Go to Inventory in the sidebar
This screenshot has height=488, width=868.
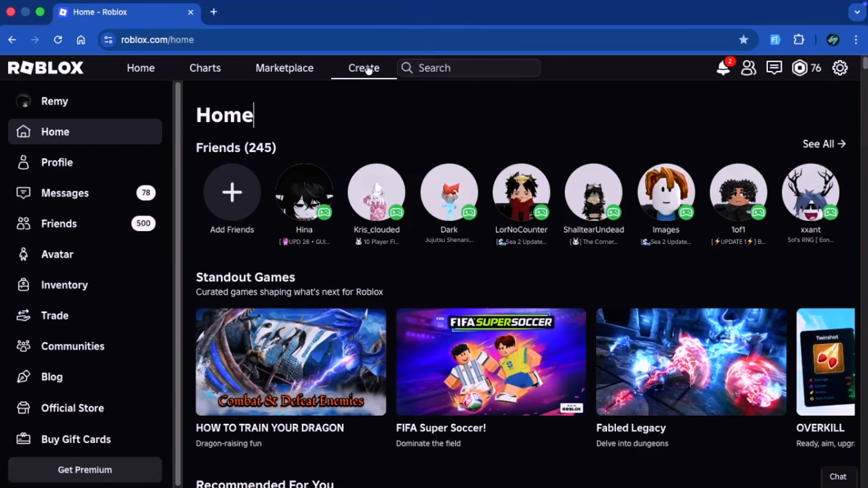(64, 285)
